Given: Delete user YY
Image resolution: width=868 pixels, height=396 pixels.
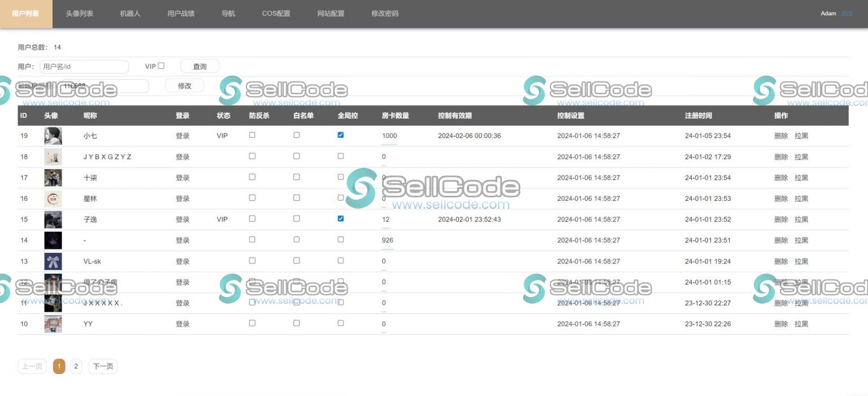Looking at the screenshot, I should point(781,325).
